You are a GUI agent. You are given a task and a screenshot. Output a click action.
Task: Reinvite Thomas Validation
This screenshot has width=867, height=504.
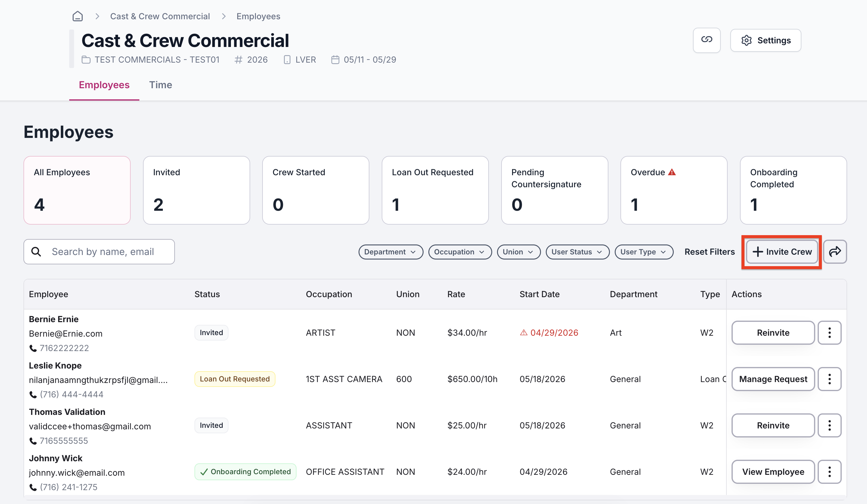(773, 425)
